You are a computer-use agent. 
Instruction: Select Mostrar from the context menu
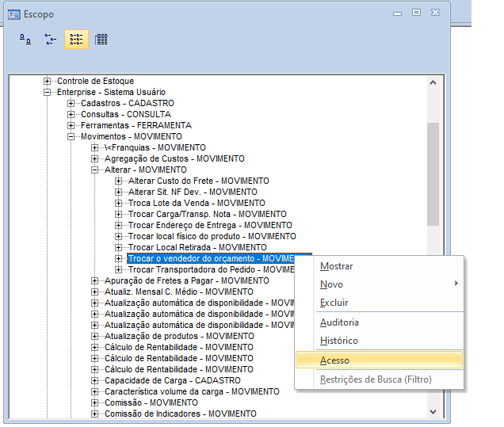pyautogui.click(x=336, y=266)
